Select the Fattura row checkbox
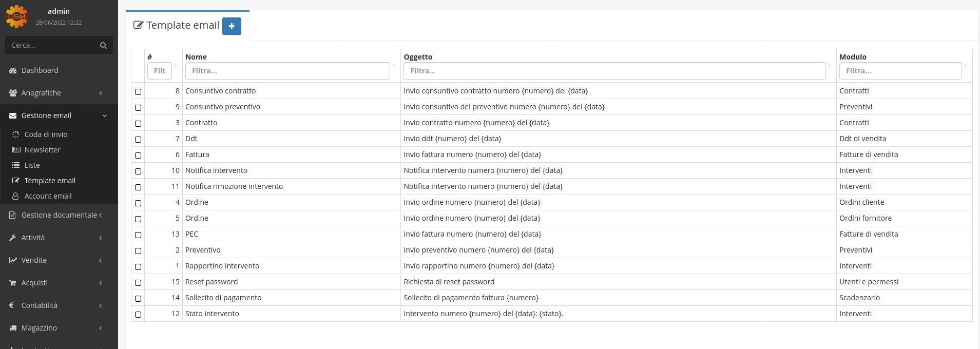This screenshot has width=980, height=349. (138, 155)
